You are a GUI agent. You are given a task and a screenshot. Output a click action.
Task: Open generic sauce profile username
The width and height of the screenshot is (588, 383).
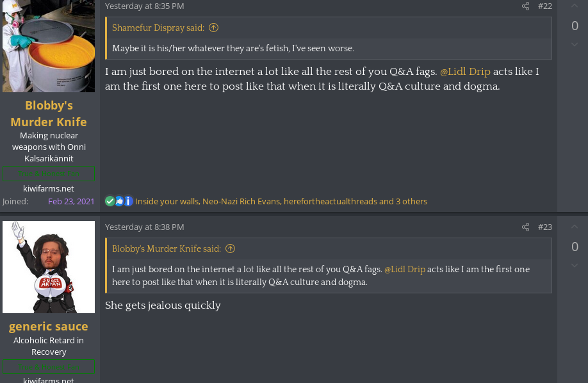tap(49, 327)
